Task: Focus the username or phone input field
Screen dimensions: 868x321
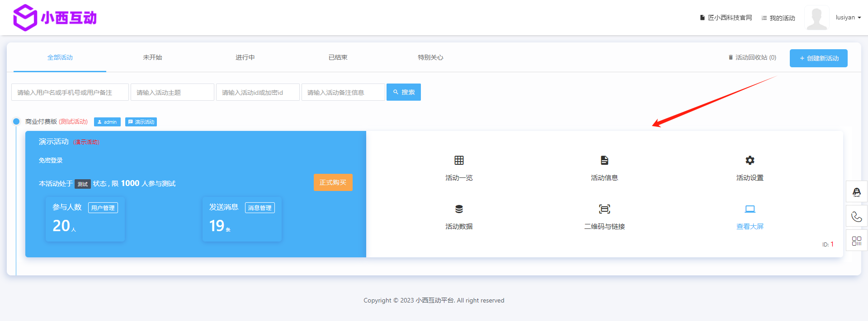Action: point(70,92)
